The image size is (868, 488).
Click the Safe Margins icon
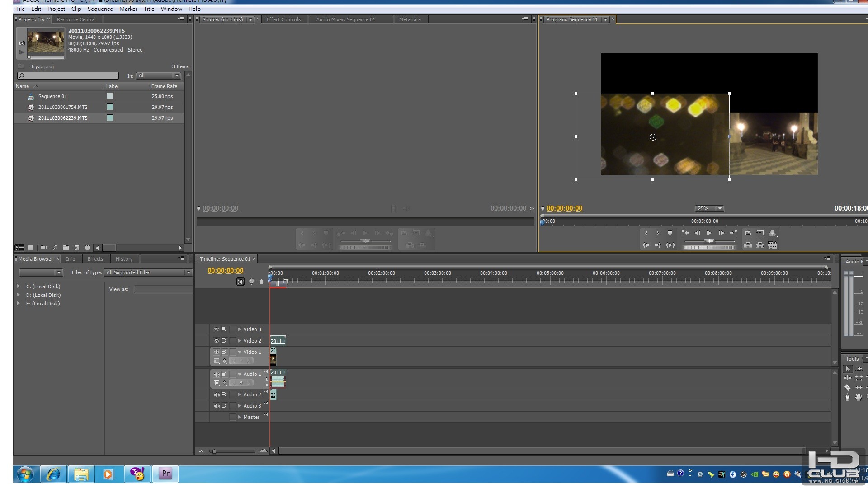760,233
